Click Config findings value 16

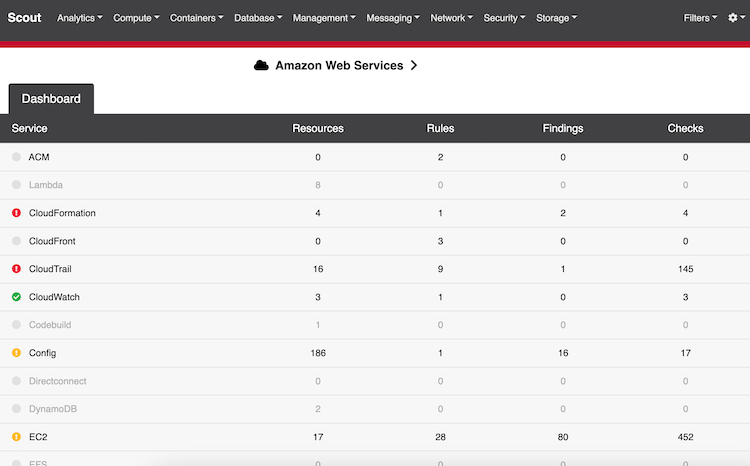coord(563,353)
